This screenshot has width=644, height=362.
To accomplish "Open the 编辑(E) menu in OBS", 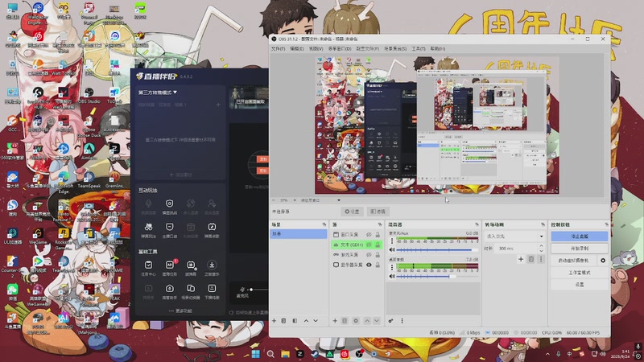I will [297, 48].
